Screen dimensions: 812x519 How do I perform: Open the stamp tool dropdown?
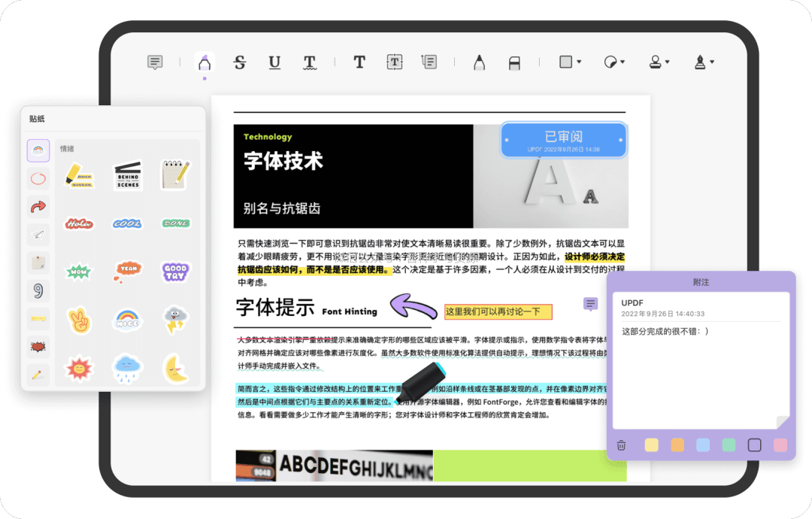pyautogui.click(x=659, y=62)
